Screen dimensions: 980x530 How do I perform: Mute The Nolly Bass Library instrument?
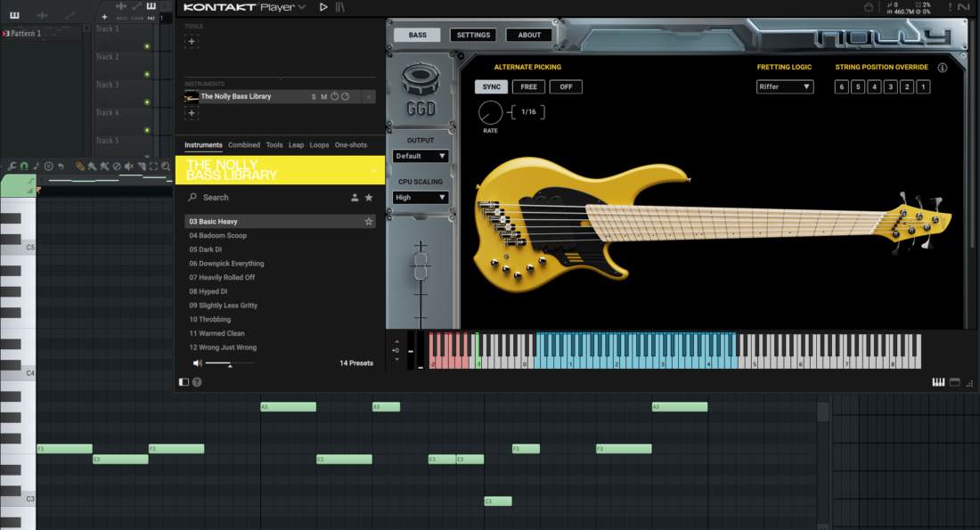point(323,97)
